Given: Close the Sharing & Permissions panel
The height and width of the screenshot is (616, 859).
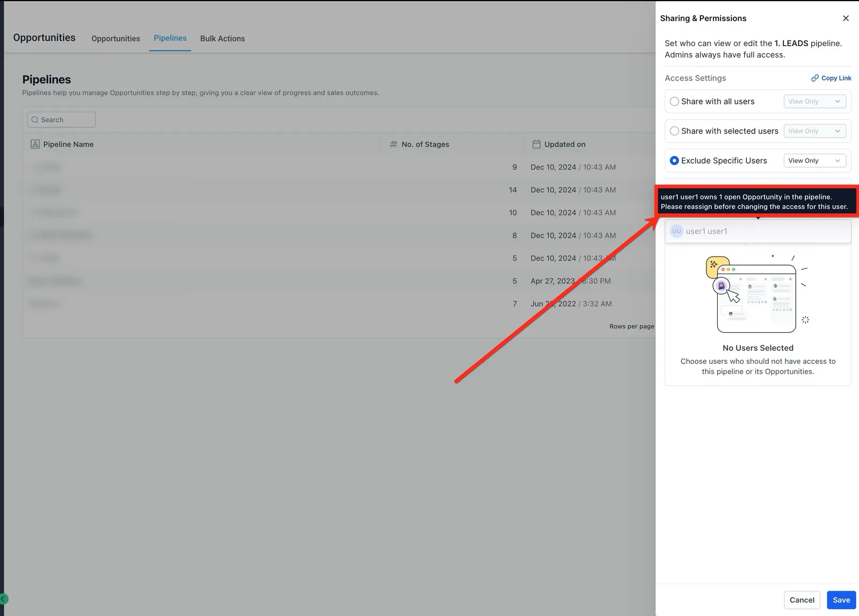Looking at the screenshot, I should coord(846,18).
